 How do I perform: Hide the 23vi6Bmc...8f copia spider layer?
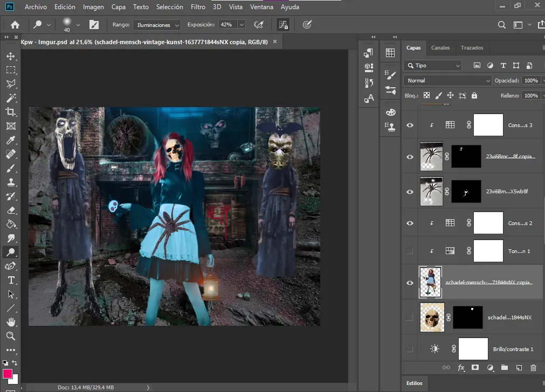pyautogui.click(x=410, y=157)
